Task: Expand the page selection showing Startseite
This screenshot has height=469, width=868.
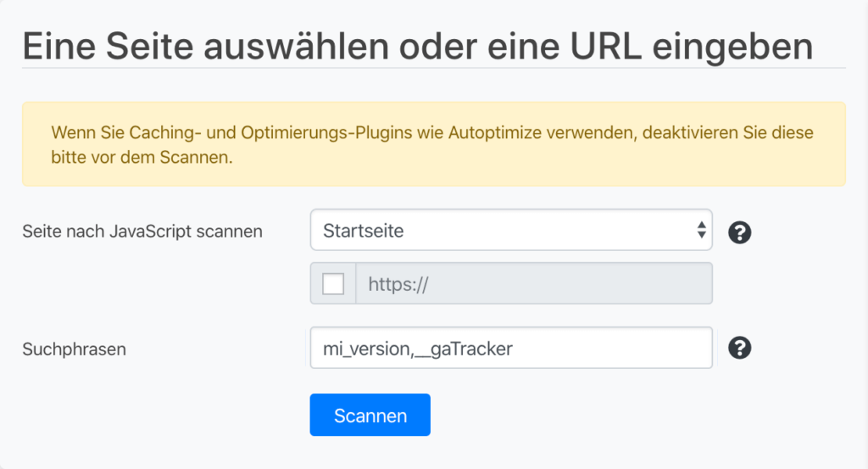Action: pos(511,230)
